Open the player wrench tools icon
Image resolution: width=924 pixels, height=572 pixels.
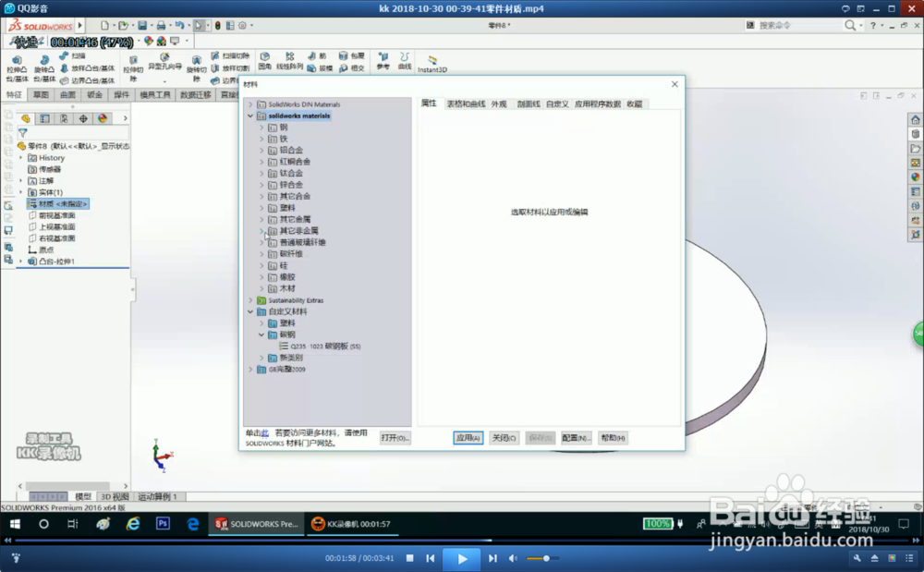[857, 558]
